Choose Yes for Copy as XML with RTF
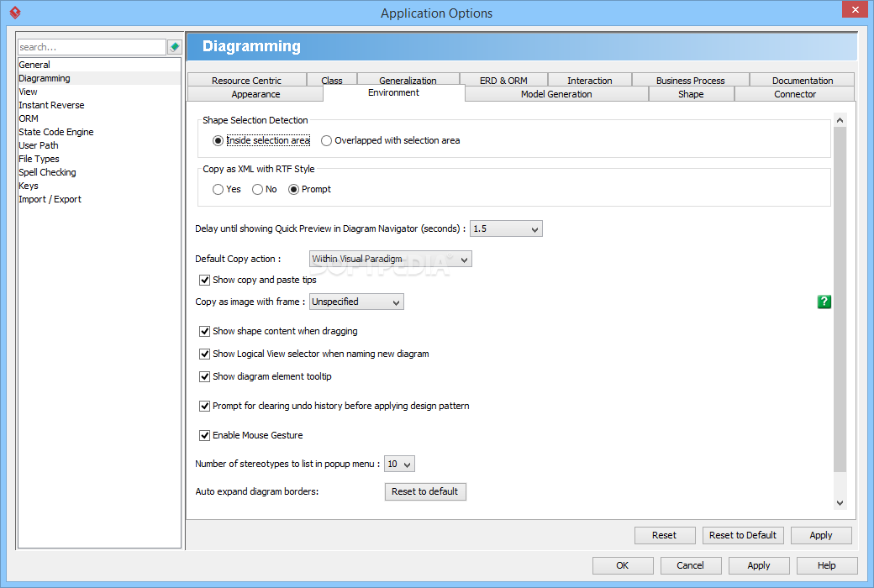The image size is (874, 588). click(x=218, y=190)
